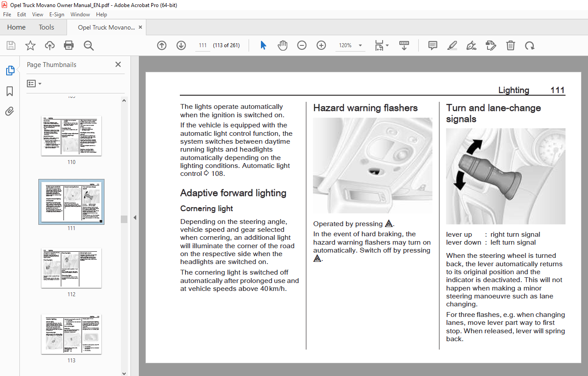Viewport: 588px width, 376px height.
Task: Click thumbnail panel scrollbar handle
Action: [124, 219]
